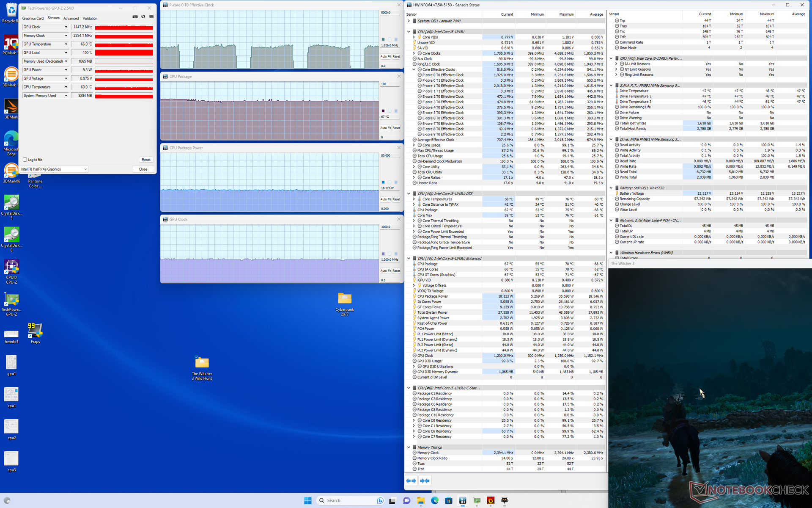Select Cyberpunk 2077 folder on desktop
The width and height of the screenshot is (812, 508).
[345, 304]
